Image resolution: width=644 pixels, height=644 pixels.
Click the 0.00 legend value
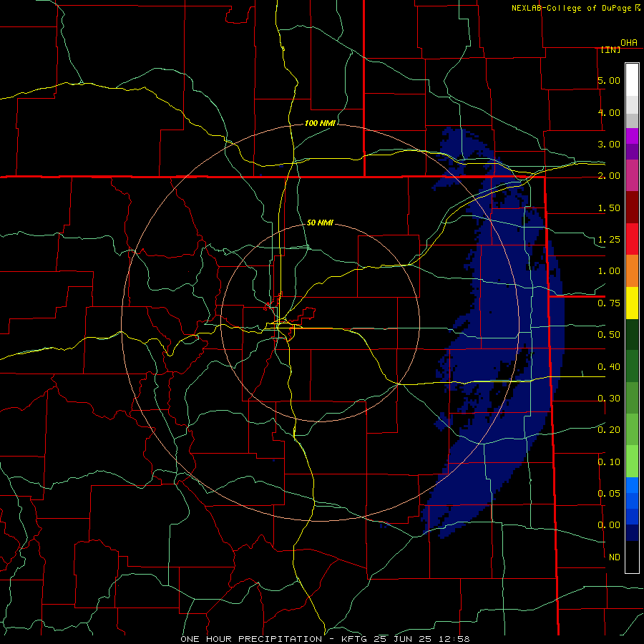coord(609,525)
